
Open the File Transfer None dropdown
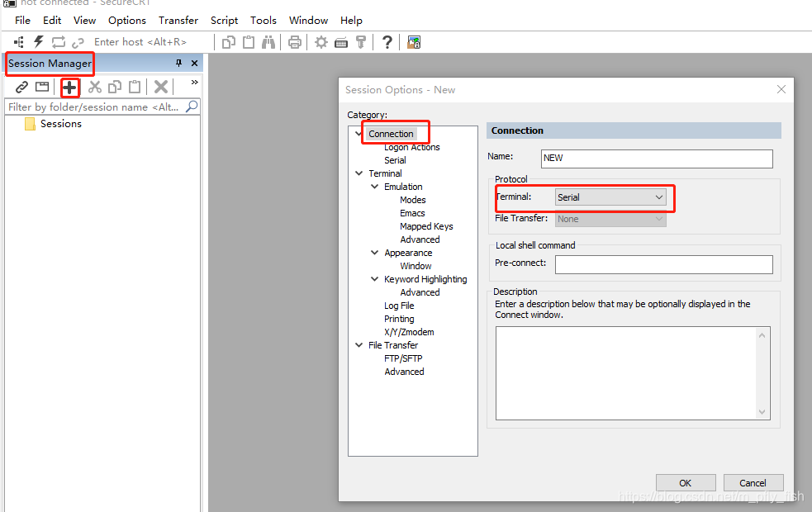point(610,219)
